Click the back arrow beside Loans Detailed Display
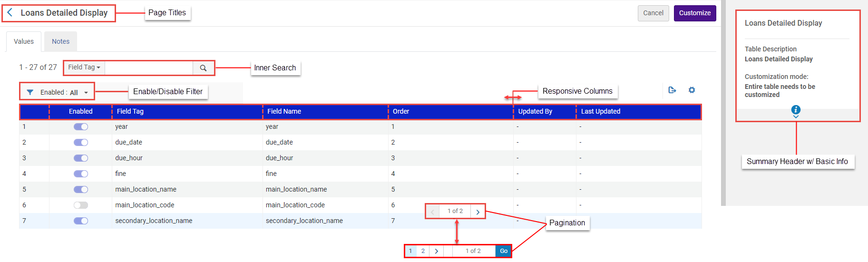The image size is (868, 262). pos(10,12)
